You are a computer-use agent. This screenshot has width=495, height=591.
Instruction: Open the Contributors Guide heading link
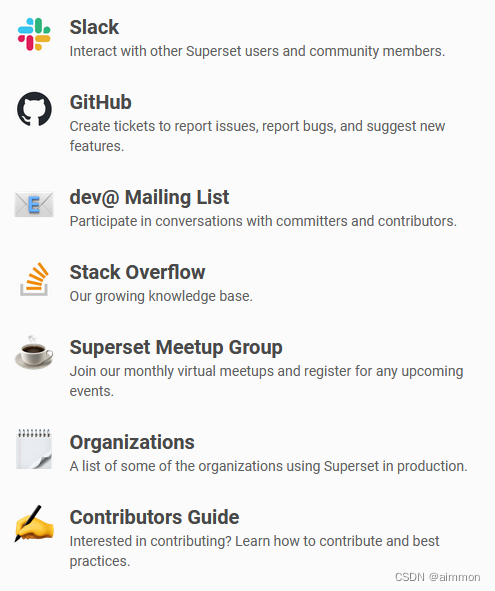(154, 517)
